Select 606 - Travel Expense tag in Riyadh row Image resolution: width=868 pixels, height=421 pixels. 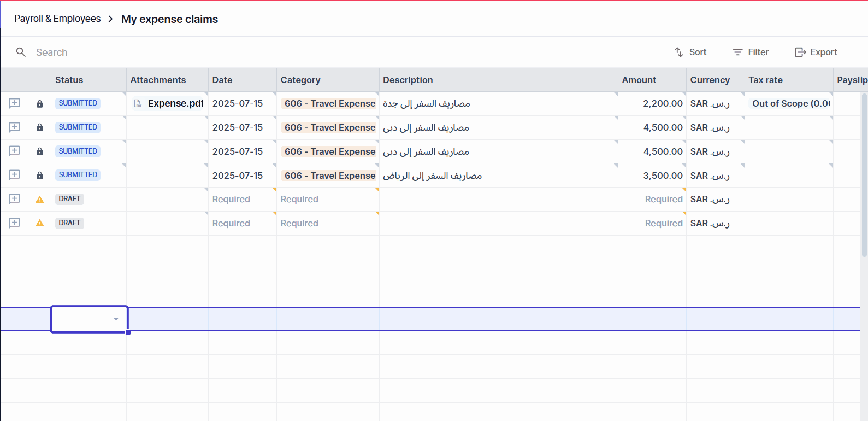point(328,176)
